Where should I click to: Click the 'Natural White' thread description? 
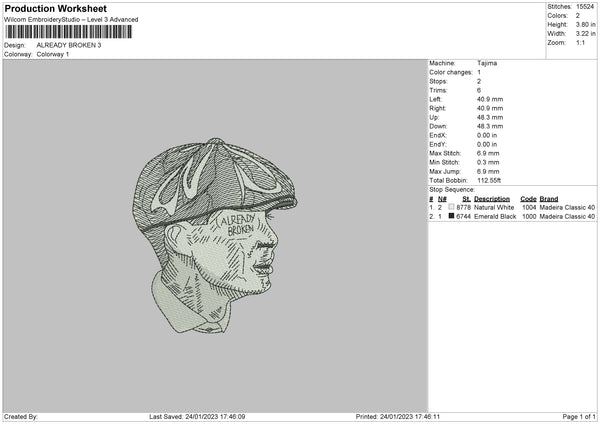click(494, 207)
